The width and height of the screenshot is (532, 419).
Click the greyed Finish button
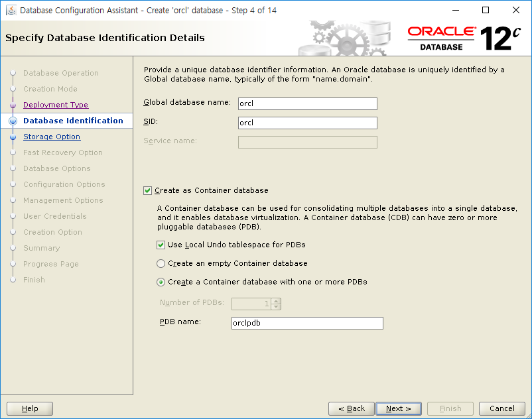click(x=450, y=408)
